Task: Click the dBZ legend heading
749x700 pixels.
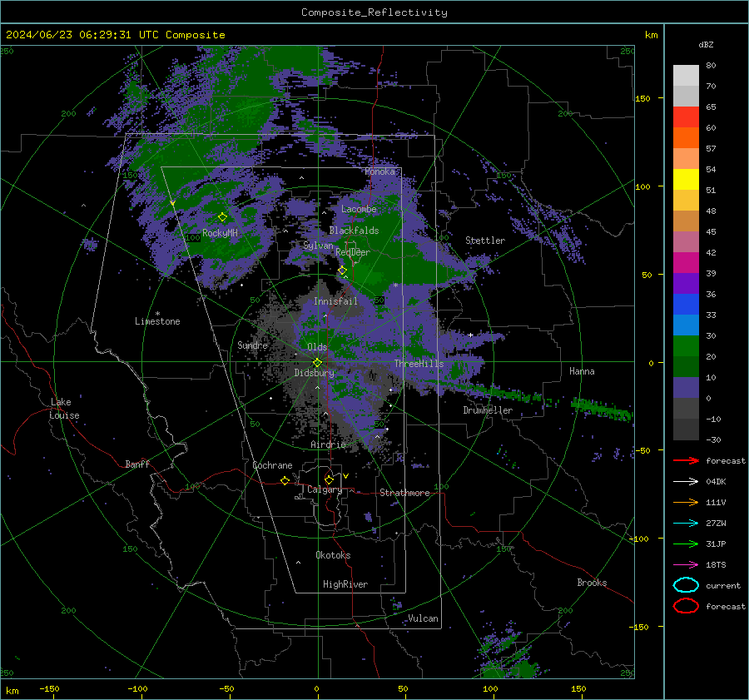Action: tap(706, 44)
